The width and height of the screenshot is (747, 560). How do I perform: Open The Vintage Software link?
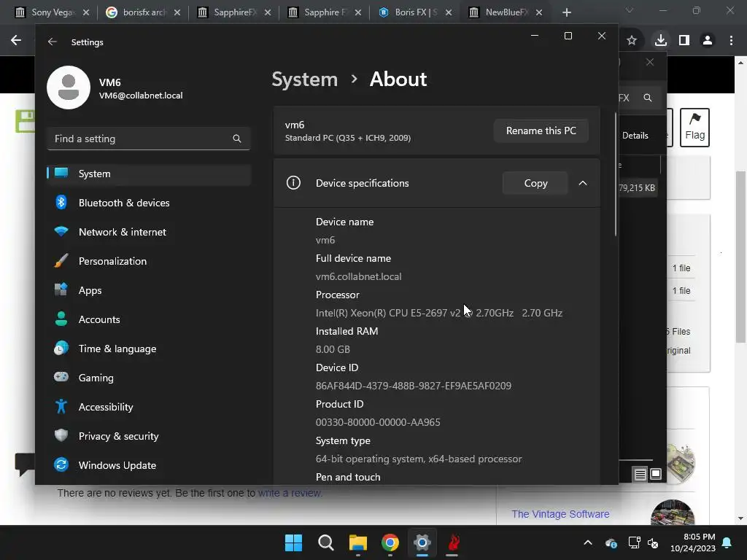pyautogui.click(x=560, y=514)
